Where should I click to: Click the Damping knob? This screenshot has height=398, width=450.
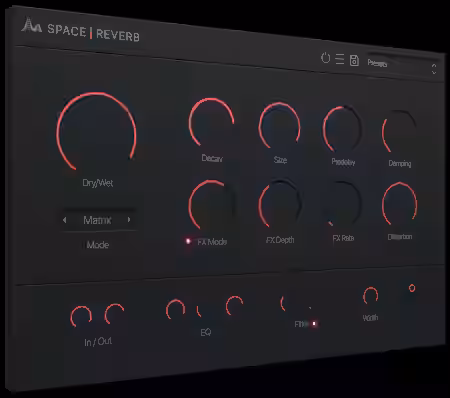(x=399, y=131)
